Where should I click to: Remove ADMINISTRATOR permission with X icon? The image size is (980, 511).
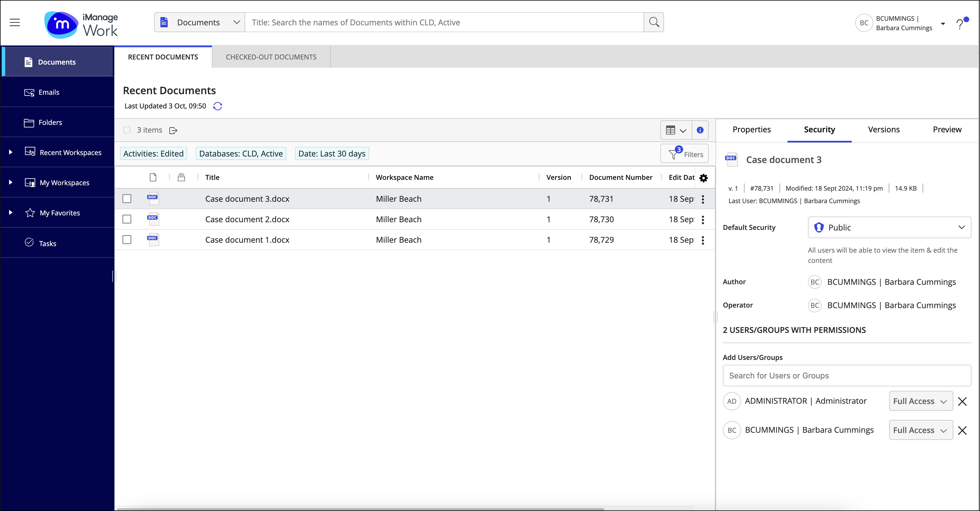click(962, 401)
